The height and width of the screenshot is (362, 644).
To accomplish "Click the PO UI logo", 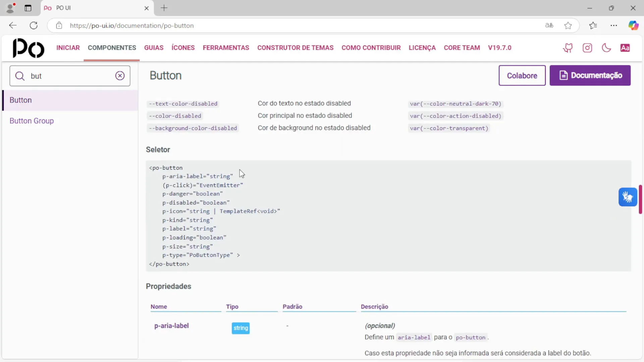I will point(28,48).
